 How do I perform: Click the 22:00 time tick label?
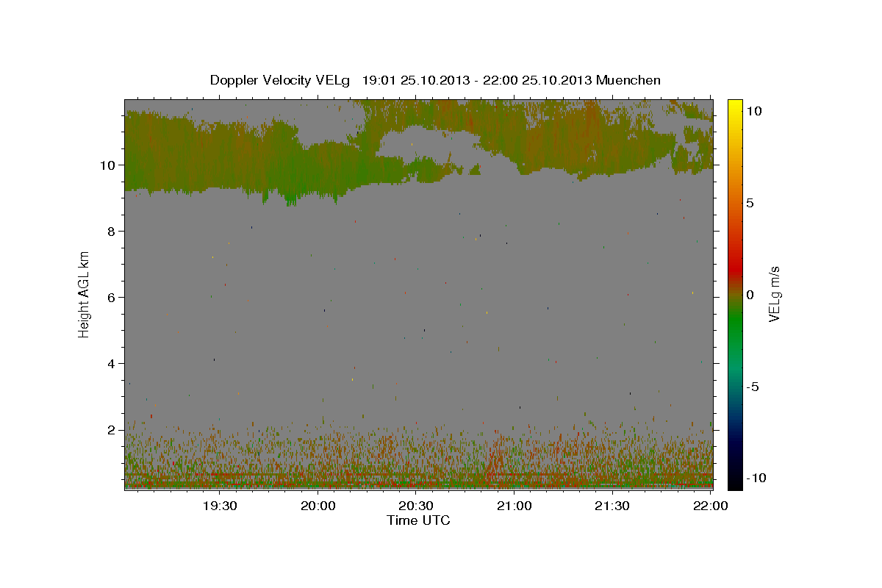(711, 506)
